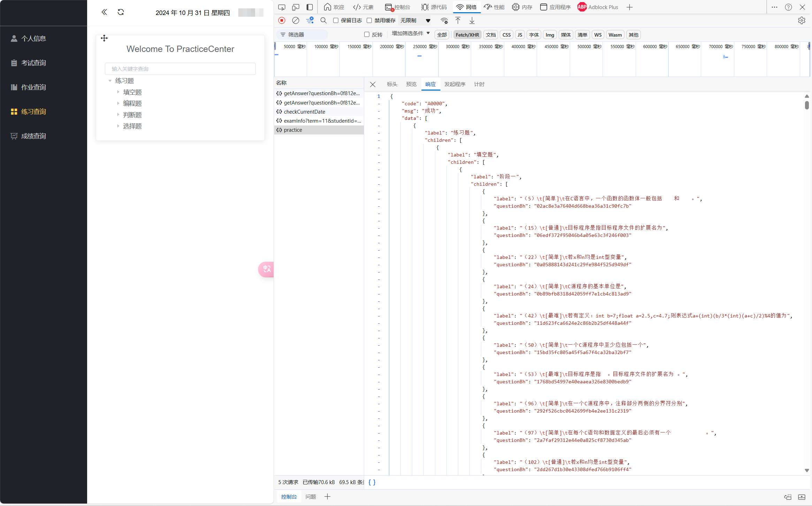Click the 输入关键字查询 search field
This screenshot has width=812, height=506.
(x=180, y=69)
